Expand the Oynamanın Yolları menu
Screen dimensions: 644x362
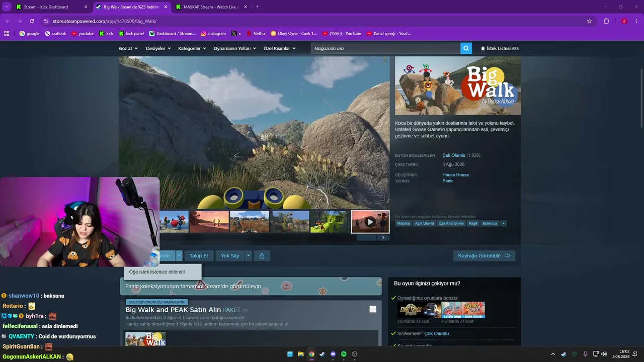coord(235,48)
